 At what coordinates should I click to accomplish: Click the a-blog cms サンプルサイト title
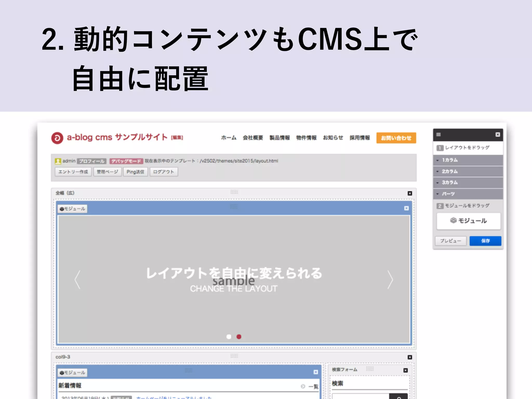pyautogui.click(x=117, y=137)
